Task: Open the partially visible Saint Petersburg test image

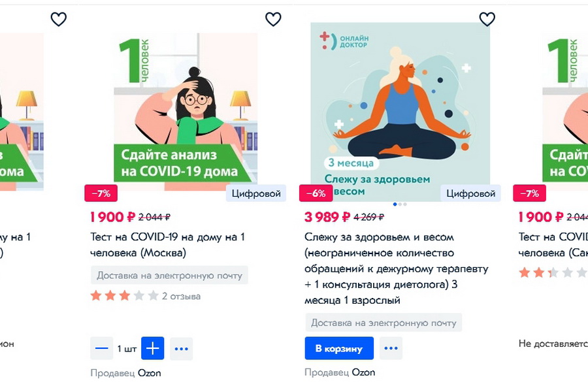Action: pyautogui.click(x=565, y=112)
